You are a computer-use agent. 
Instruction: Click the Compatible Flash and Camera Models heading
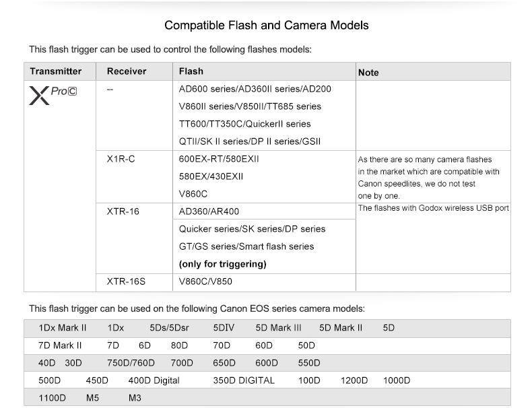(267, 26)
